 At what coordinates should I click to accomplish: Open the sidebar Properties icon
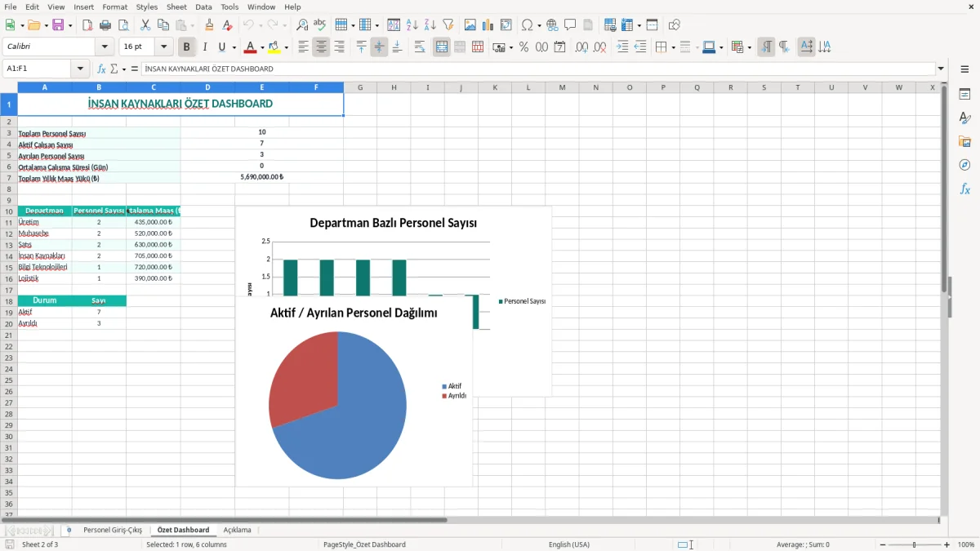[x=964, y=95]
